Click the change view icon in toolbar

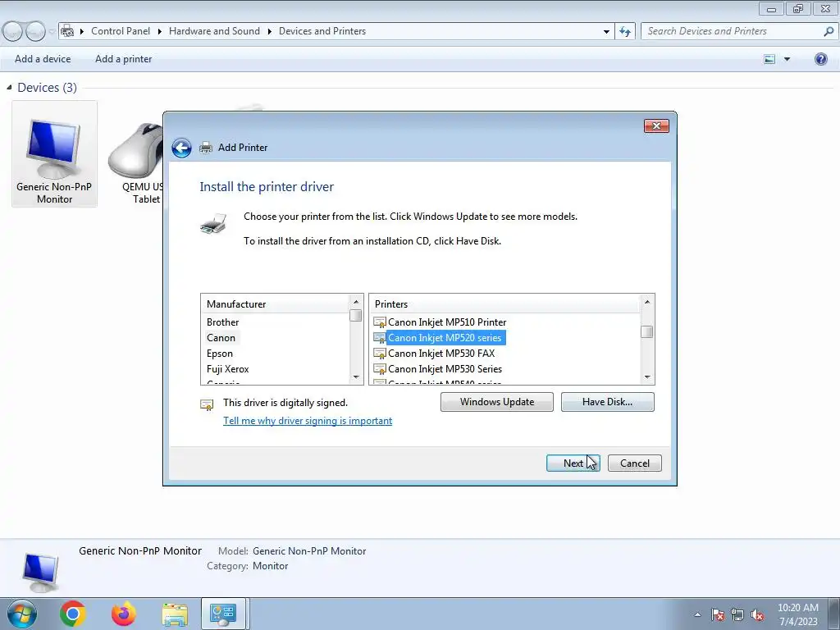point(769,59)
